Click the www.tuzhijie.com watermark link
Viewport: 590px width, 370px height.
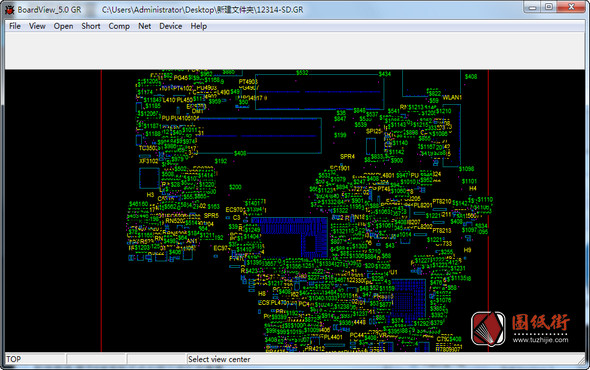point(540,340)
